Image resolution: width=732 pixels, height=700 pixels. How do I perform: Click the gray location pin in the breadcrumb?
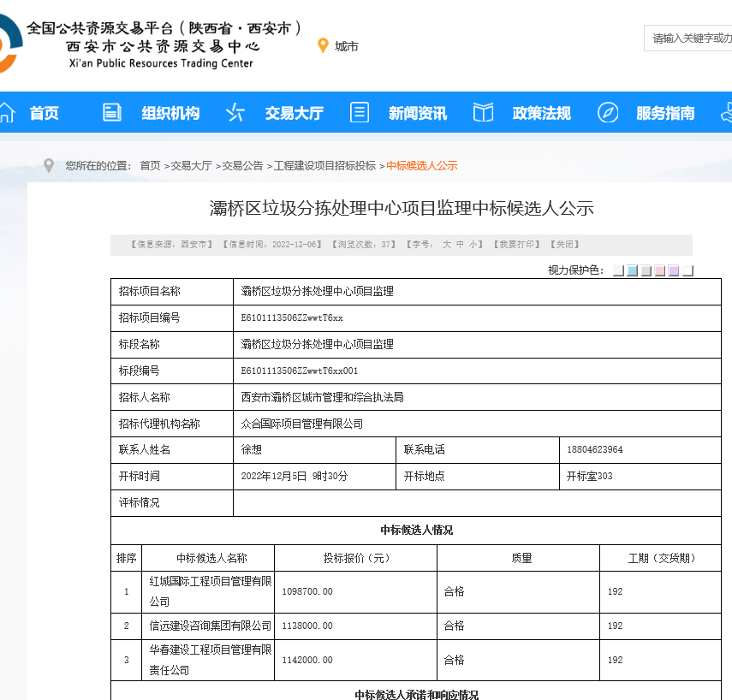[49, 166]
